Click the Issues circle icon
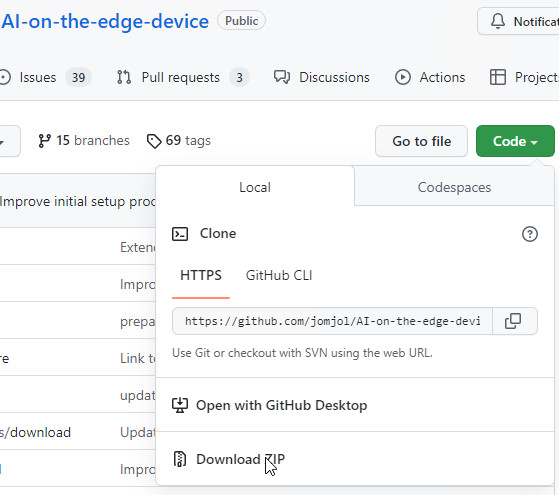Image resolution: width=559 pixels, height=495 pixels. pos(5,77)
